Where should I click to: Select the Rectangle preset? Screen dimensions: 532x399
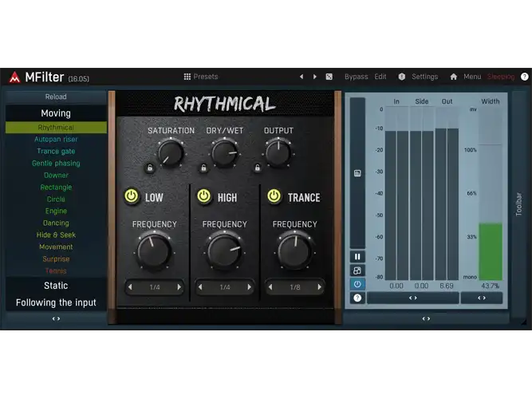pos(56,187)
